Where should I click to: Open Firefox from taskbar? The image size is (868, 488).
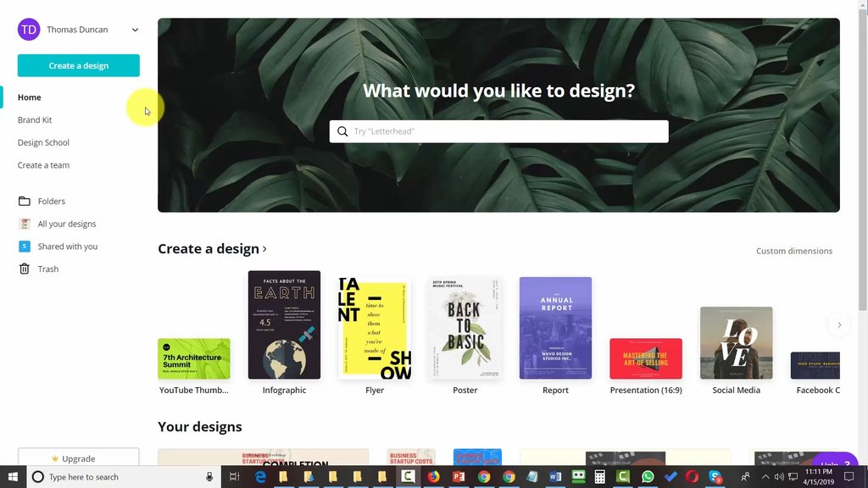pyautogui.click(x=433, y=476)
